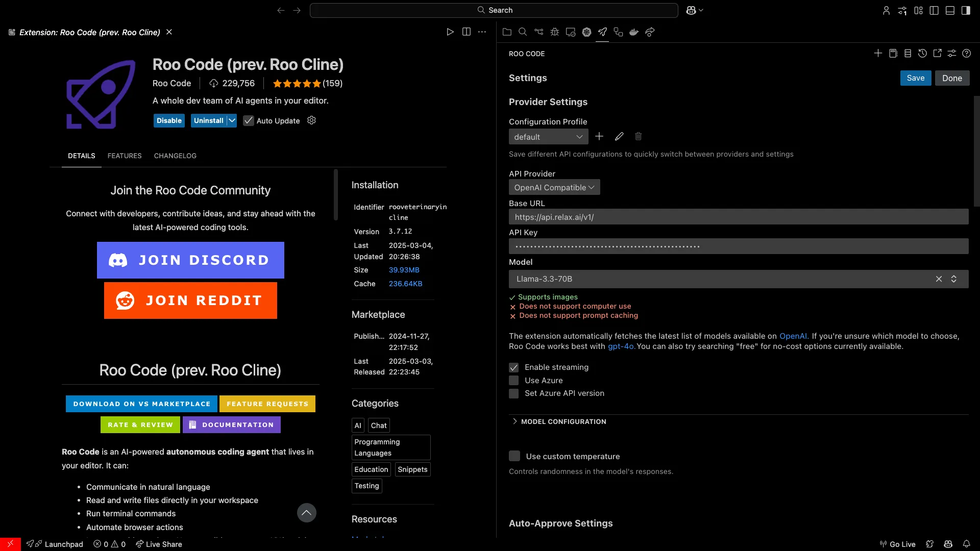The width and height of the screenshot is (980, 551).
Task: Switch to the Features tab
Action: (125, 156)
